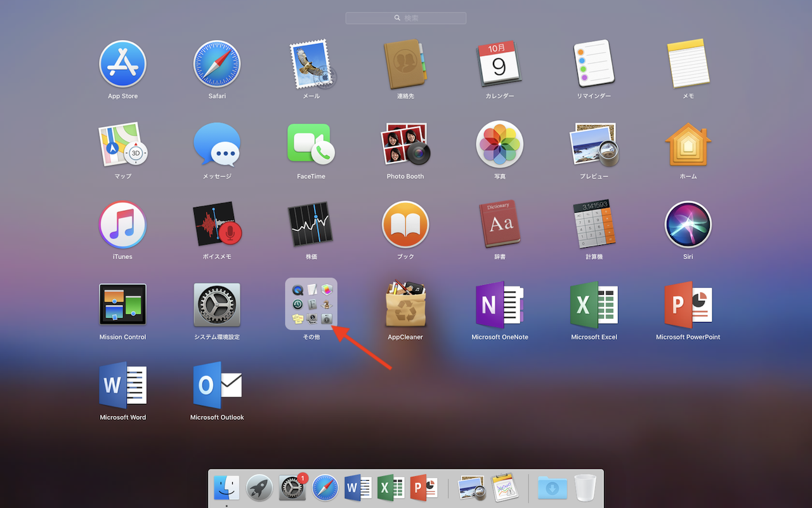Open the 写真 photos app
812x508 pixels.
tap(500, 144)
